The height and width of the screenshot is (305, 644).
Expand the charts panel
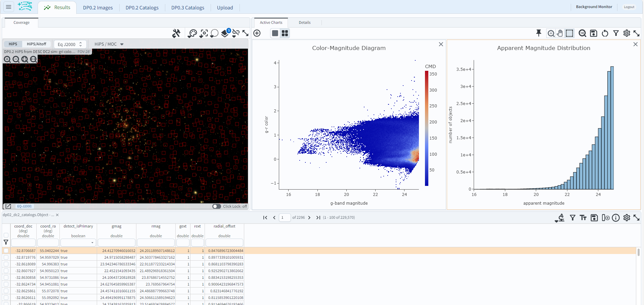tap(636, 33)
